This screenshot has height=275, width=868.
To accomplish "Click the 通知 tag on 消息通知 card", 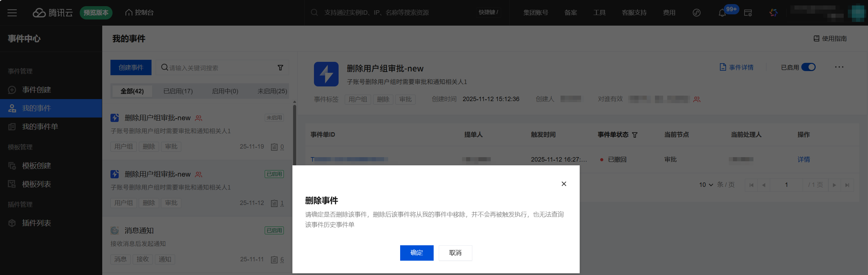I will pyautogui.click(x=165, y=259).
